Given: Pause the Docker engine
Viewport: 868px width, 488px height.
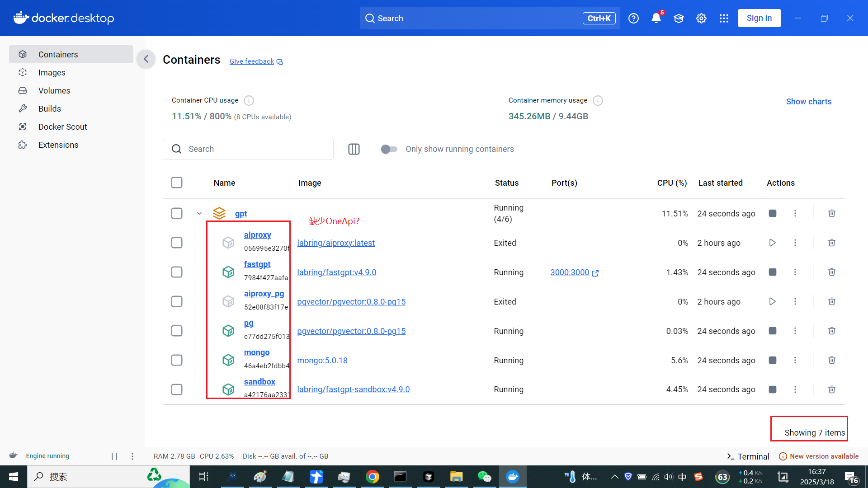Looking at the screenshot, I should coord(114,456).
